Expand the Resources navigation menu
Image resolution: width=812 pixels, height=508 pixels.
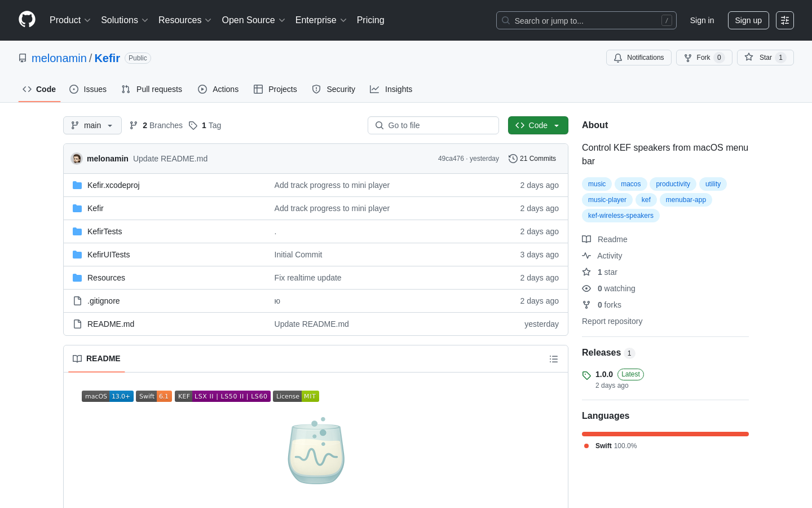pos(185,20)
